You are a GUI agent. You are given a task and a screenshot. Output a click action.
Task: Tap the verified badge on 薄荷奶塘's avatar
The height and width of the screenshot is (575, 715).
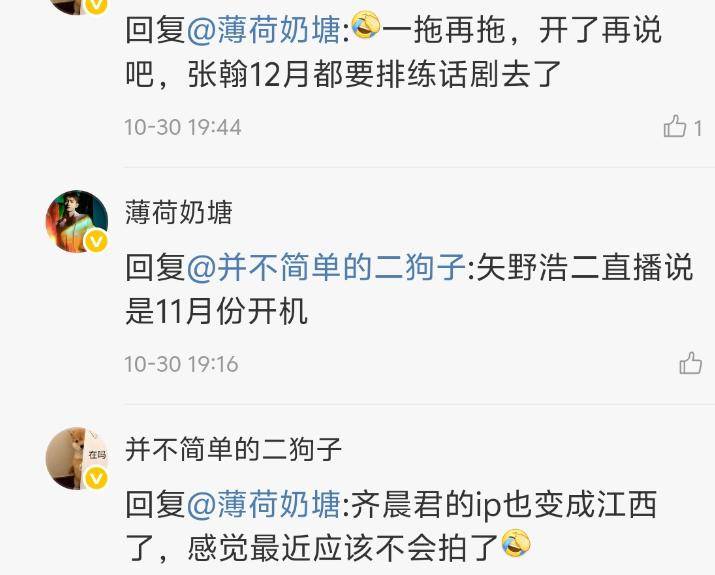point(96,242)
